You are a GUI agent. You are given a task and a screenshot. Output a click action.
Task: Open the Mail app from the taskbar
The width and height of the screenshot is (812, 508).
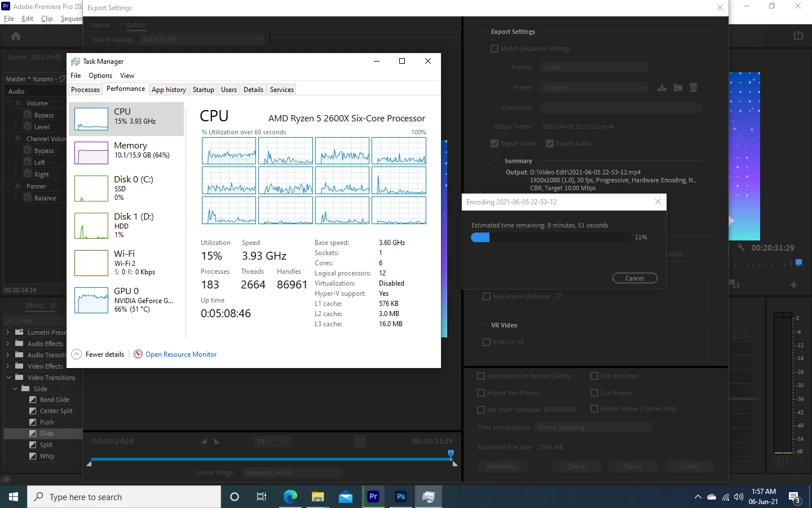[x=346, y=497]
